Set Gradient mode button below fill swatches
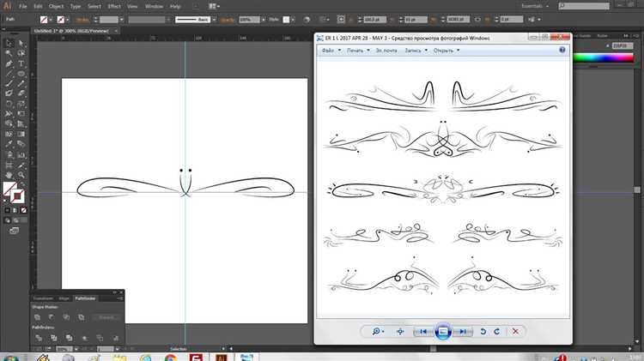 [15, 210]
